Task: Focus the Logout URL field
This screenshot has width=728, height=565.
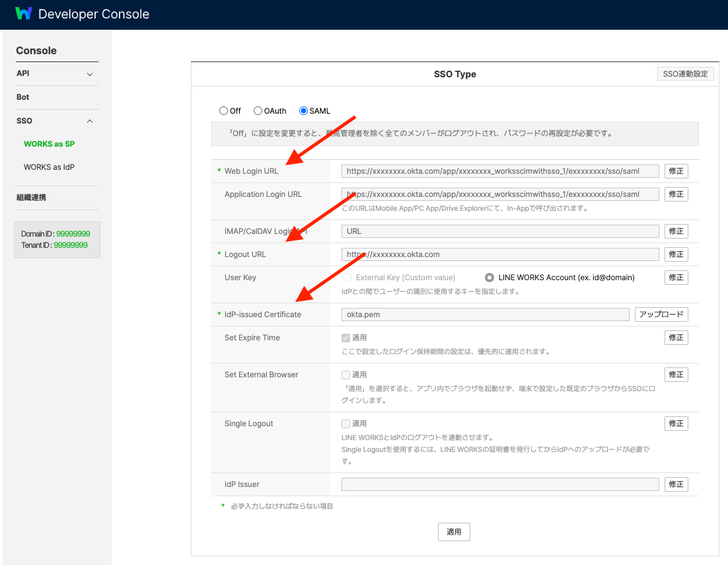Action: (x=500, y=254)
